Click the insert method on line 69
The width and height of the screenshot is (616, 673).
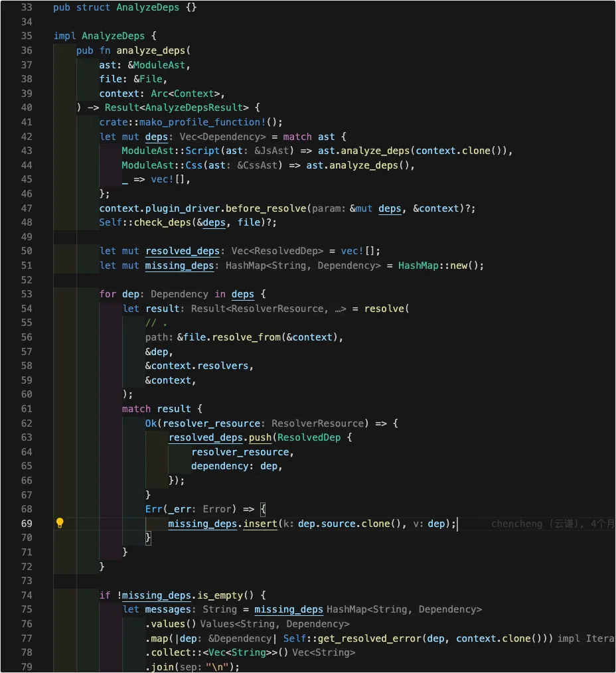260,524
